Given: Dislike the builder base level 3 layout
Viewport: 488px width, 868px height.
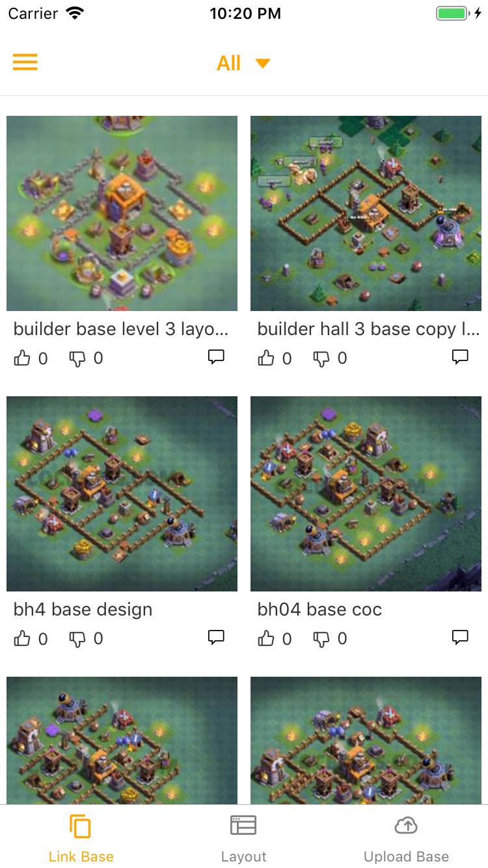Looking at the screenshot, I should [x=77, y=359].
